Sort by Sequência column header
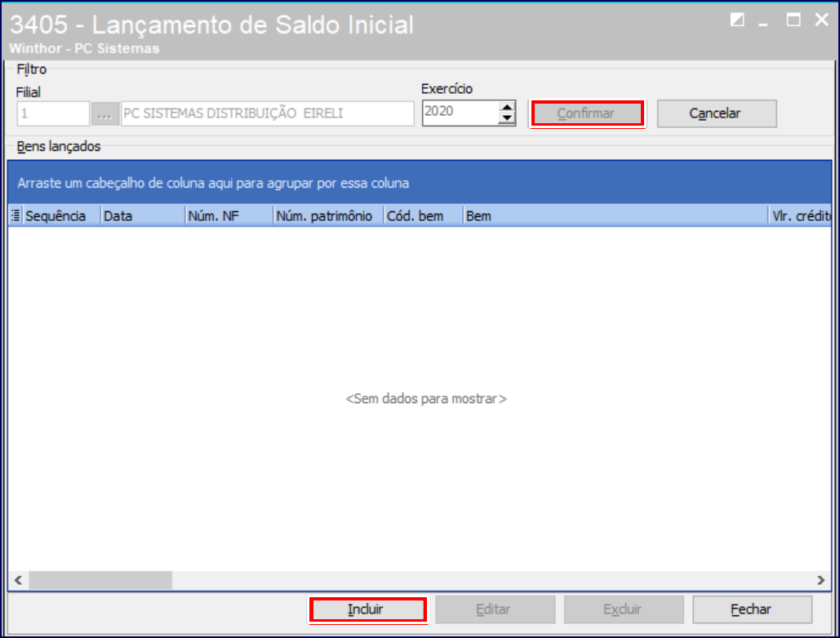Image resolution: width=840 pixels, height=638 pixels. click(61, 215)
